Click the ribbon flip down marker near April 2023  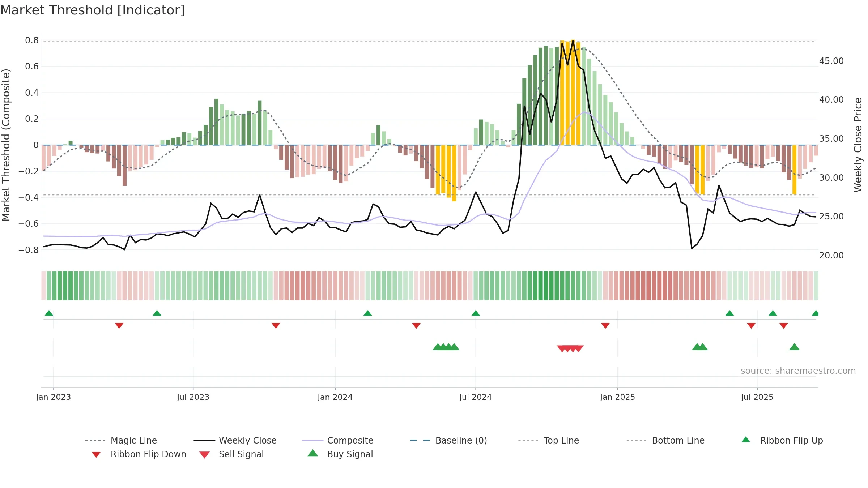pos(119,326)
